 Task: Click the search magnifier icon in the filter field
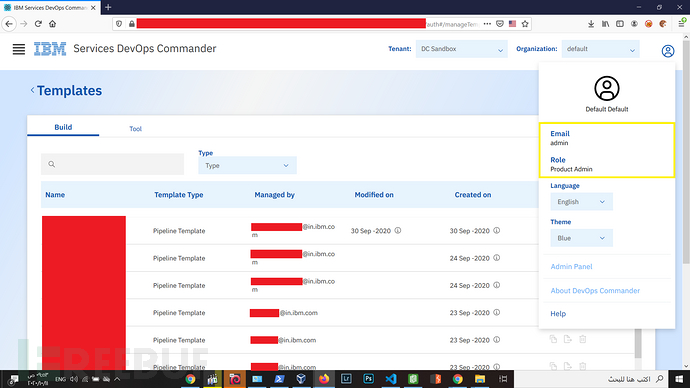51,164
